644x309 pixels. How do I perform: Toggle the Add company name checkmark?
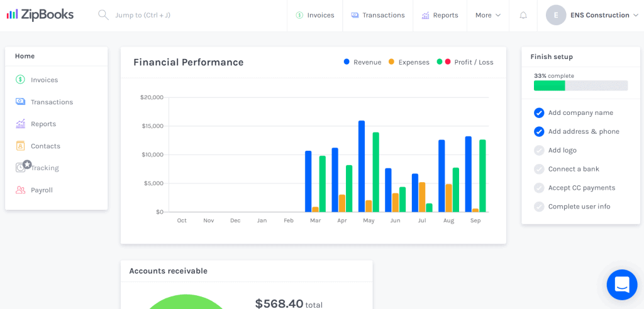point(539,113)
